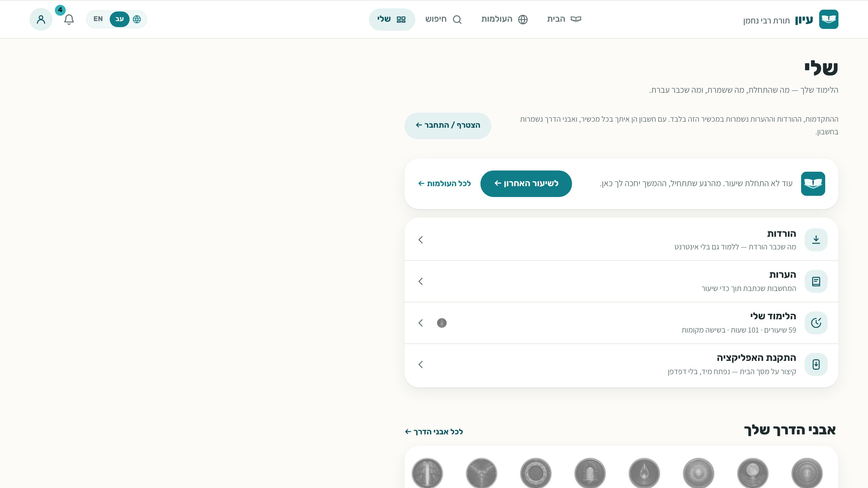Expand the התקנת האפליקציה row chevron

(420, 364)
